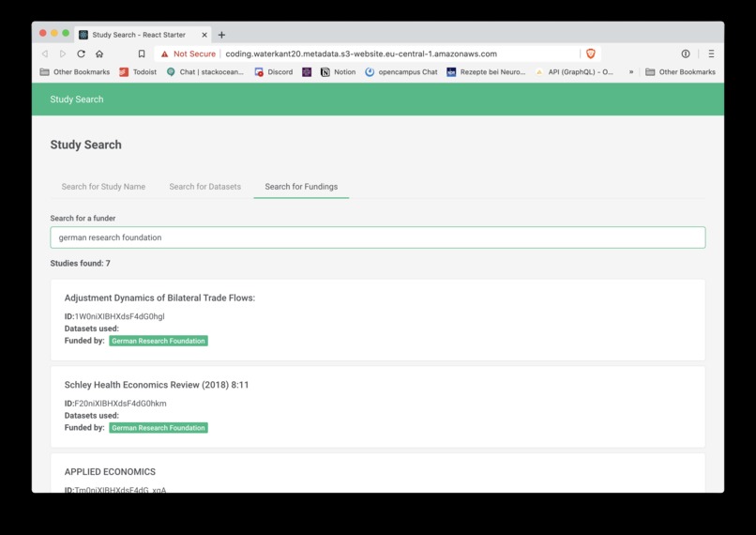Open the left Other Bookmarks folder
This screenshot has height=535, width=756.
75,72
